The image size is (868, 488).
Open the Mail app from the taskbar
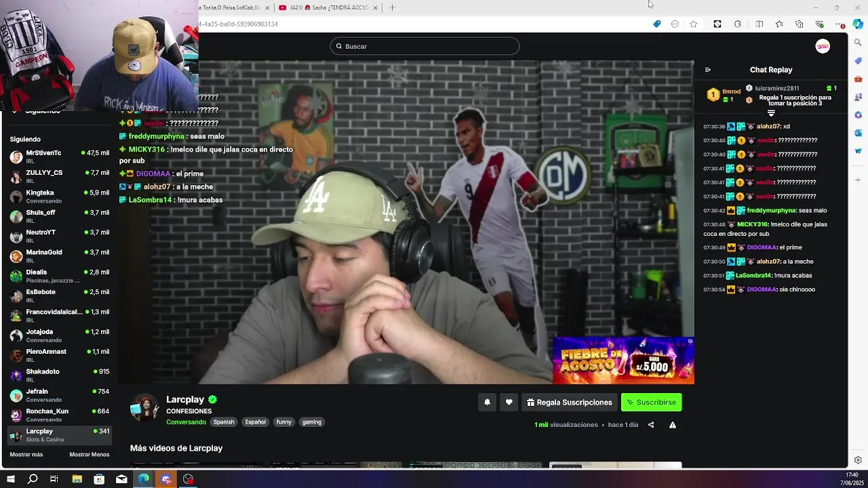(121, 479)
